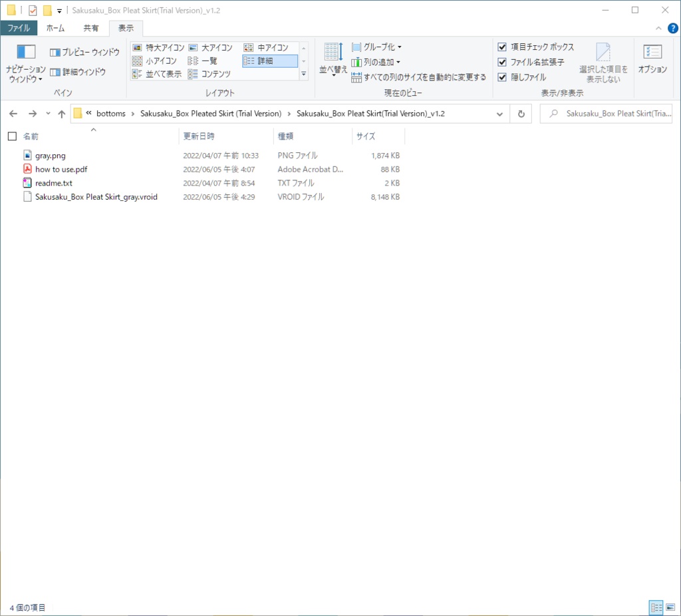The image size is (681, 616).
Task: Collapse the ribbon with the chevron
Action: pos(658,28)
